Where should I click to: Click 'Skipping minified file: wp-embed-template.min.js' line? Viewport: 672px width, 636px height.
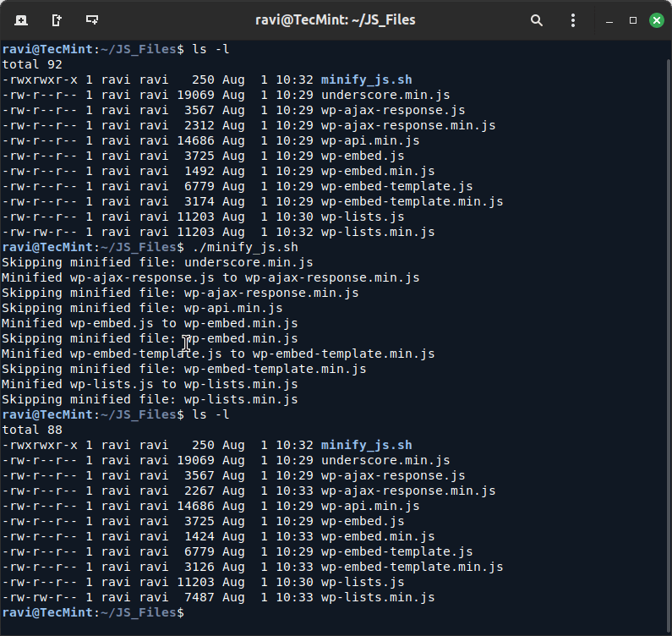point(184,370)
